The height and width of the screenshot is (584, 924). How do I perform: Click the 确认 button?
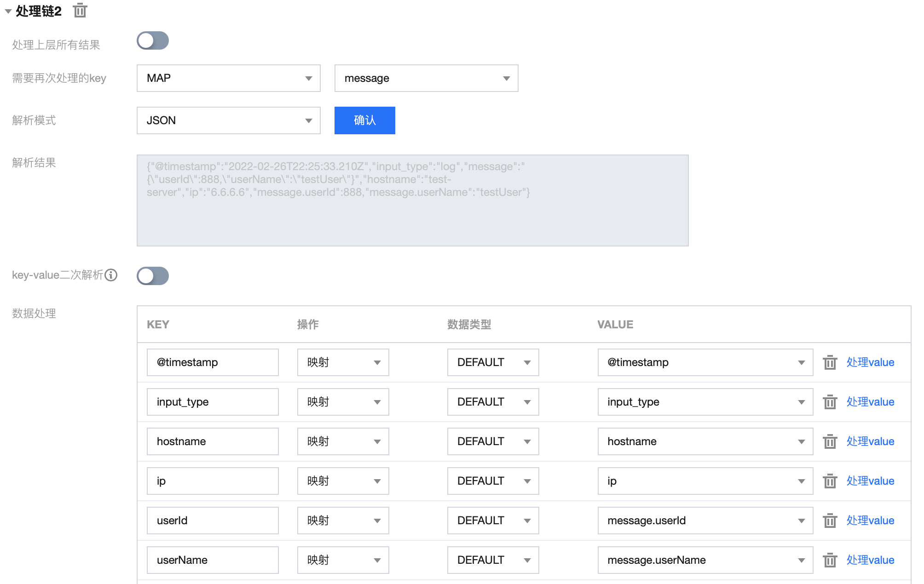(x=364, y=120)
